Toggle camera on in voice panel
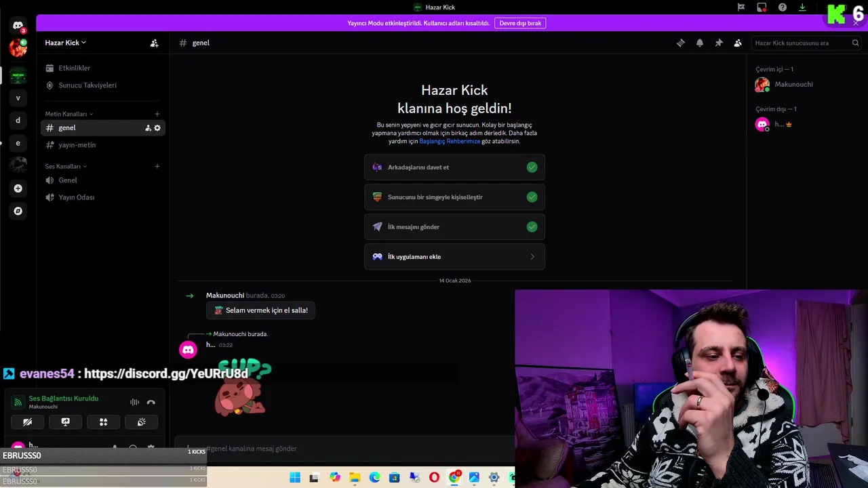Image resolution: width=868 pixels, height=488 pixels. (x=28, y=422)
